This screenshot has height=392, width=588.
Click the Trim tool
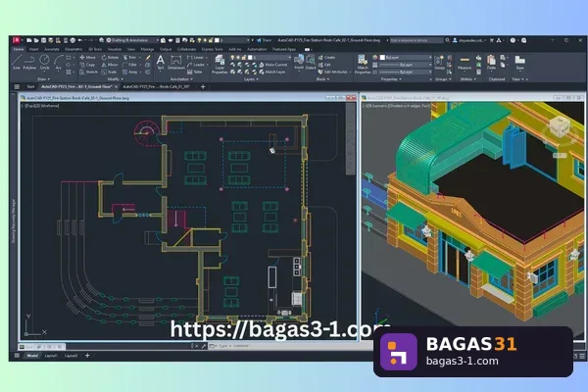[129, 58]
